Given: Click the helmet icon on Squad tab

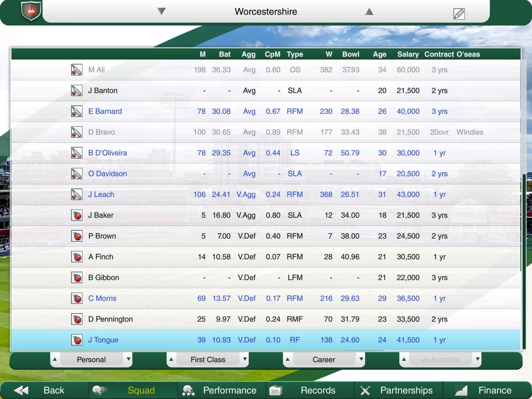Looking at the screenshot, I should point(100,390).
